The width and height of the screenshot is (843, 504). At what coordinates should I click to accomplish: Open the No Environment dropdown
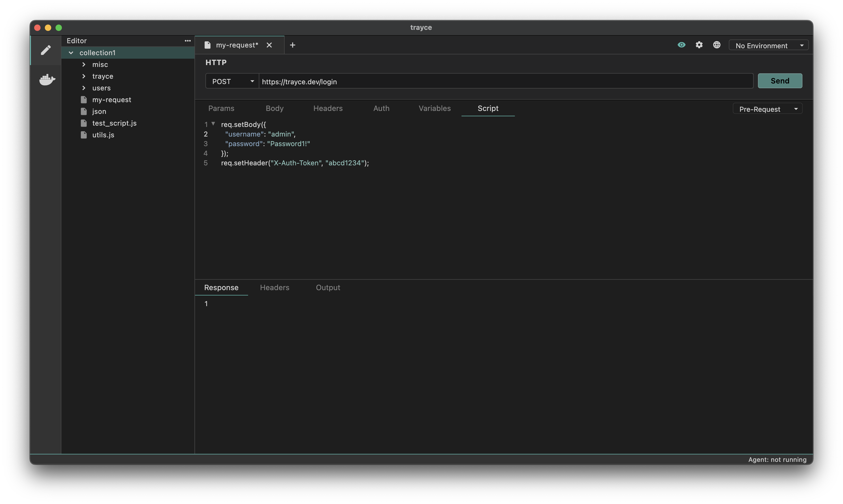768,45
